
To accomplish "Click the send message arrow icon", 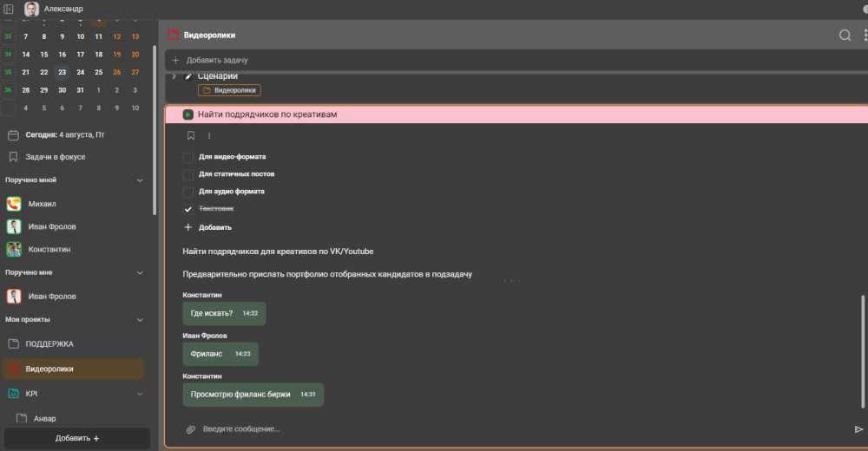I will [x=858, y=429].
